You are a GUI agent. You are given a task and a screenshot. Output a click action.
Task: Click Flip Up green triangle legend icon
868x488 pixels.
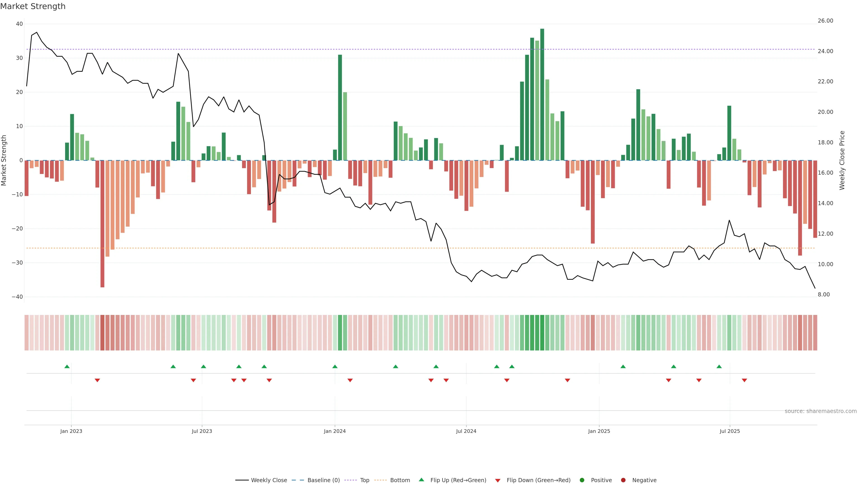[421, 480]
